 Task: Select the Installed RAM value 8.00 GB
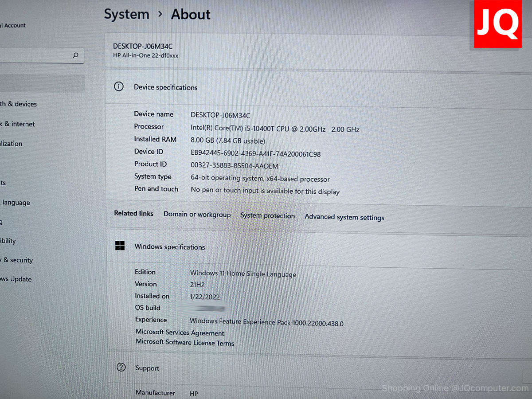click(228, 141)
